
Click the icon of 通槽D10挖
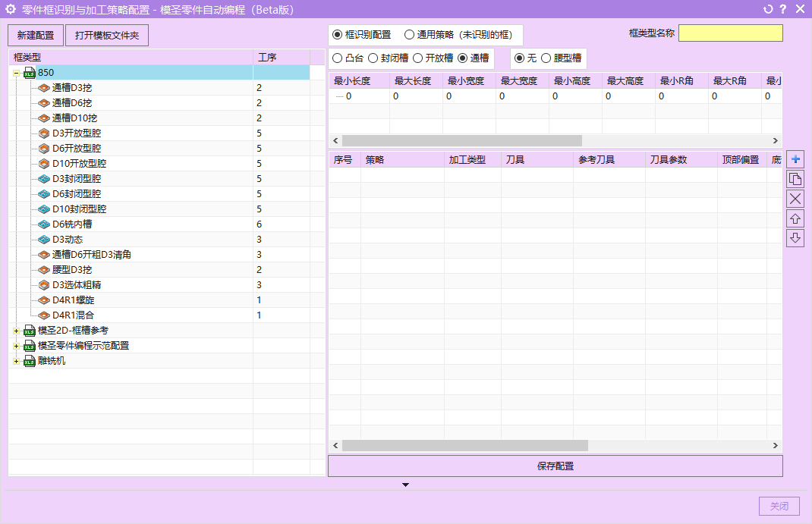click(x=44, y=118)
